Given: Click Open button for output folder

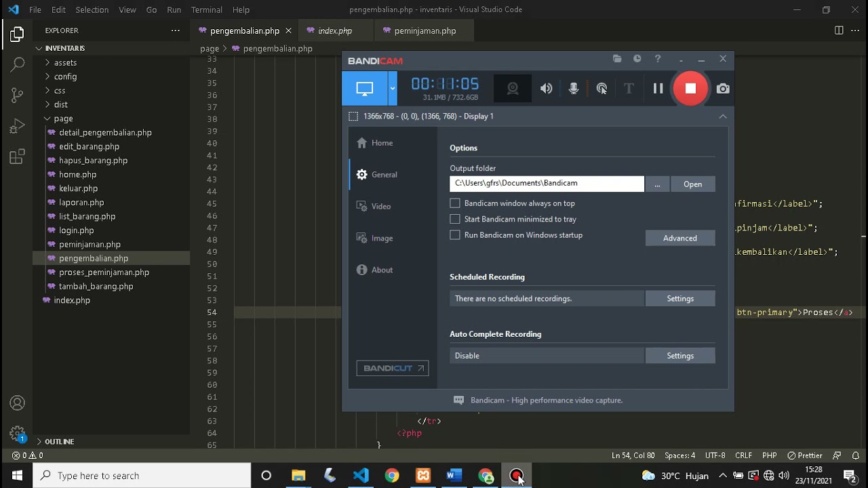Looking at the screenshot, I should tap(692, 184).
